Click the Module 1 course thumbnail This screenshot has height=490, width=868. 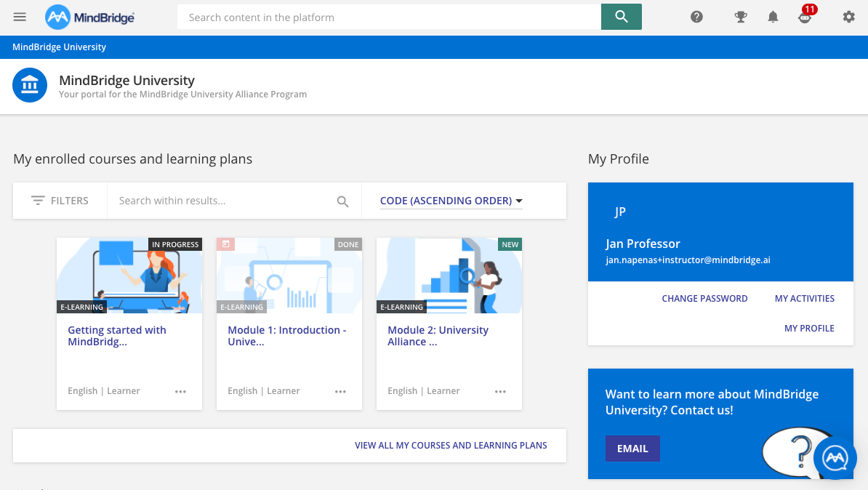pyautogui.click(x=289, y=276)
